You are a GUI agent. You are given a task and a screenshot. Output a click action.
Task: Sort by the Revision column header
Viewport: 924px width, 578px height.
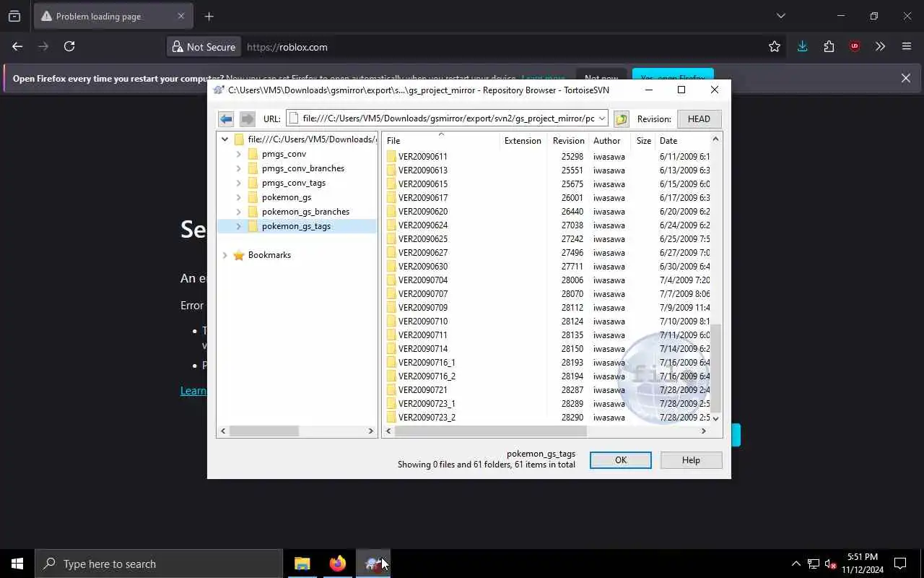point(568,141)
